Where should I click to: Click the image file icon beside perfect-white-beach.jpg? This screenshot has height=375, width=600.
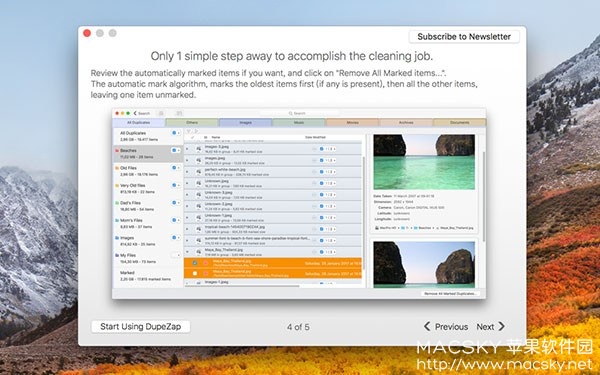click(199, 171)
